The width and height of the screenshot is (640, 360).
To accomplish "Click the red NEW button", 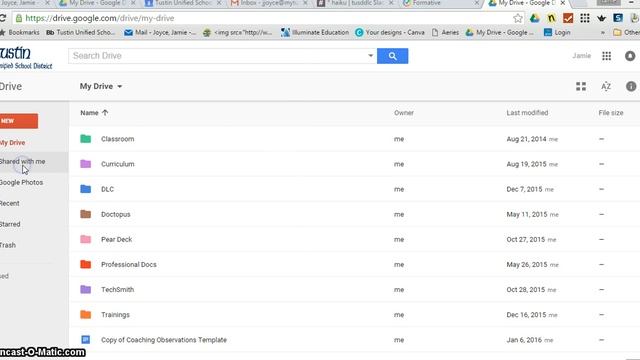I will coord(18,121).
